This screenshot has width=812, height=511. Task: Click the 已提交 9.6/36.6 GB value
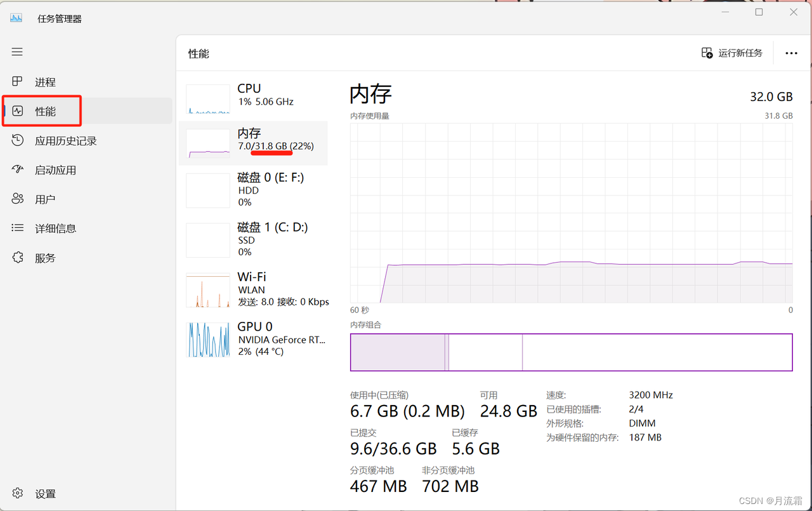(393, 449)
